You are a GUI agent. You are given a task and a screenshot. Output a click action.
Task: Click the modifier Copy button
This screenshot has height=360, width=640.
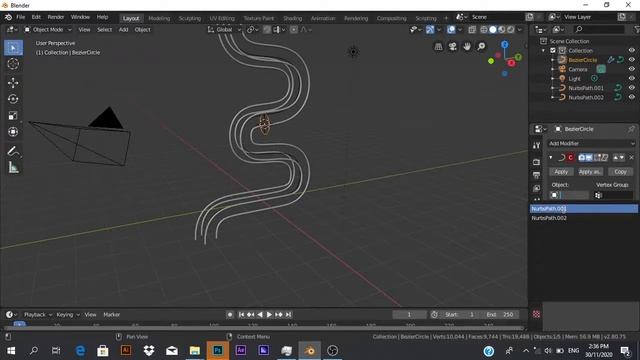tap(620, 172)
